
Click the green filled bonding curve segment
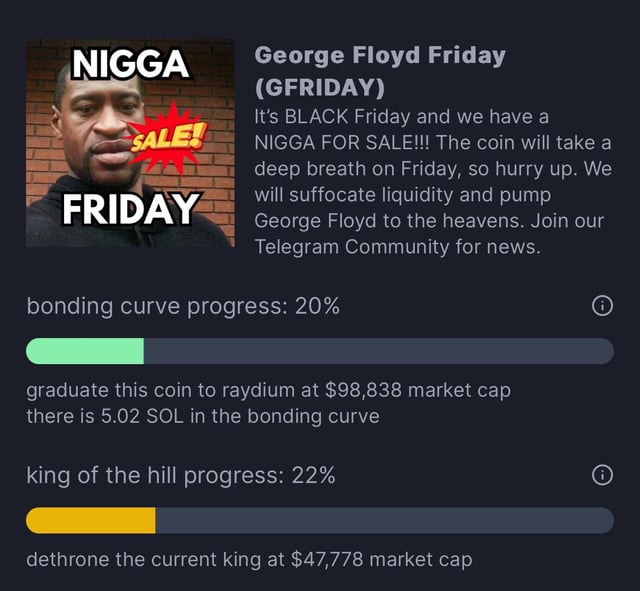(x=85, y=351)
